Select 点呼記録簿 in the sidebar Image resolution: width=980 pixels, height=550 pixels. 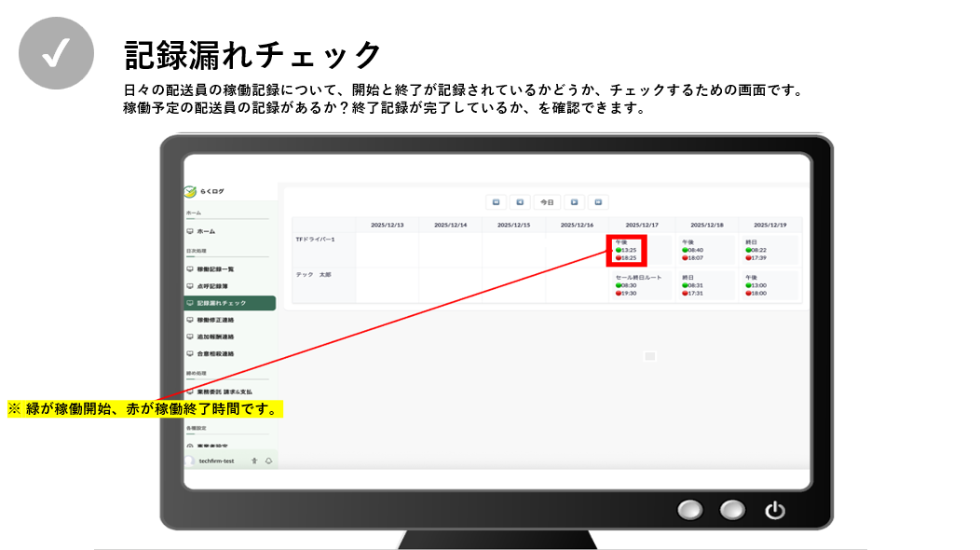tap(211, 286)
